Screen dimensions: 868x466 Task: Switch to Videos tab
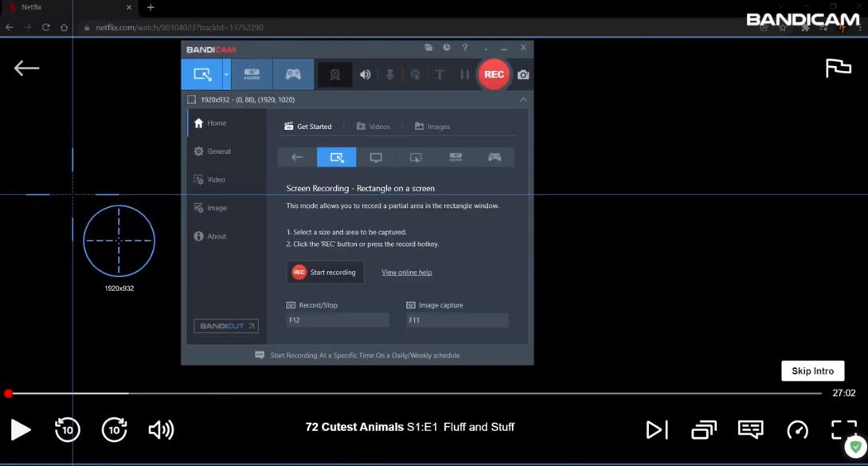coord(373,126)
